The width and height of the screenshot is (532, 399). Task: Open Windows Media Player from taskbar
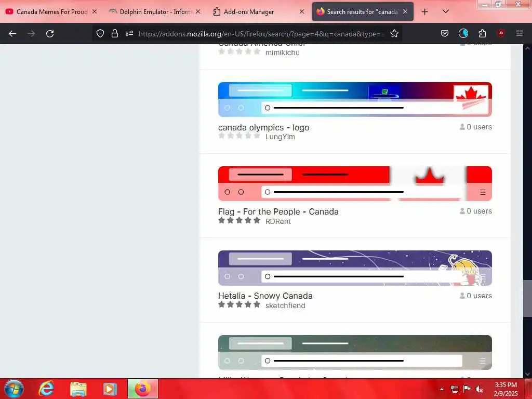[110, 389]
